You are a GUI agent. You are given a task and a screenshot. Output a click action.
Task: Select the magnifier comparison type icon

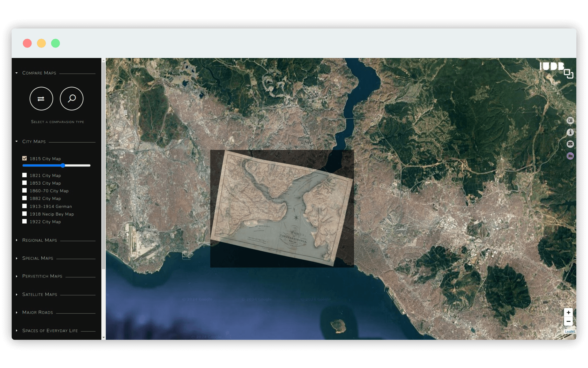pyautogui.click(x=72, y=99)
